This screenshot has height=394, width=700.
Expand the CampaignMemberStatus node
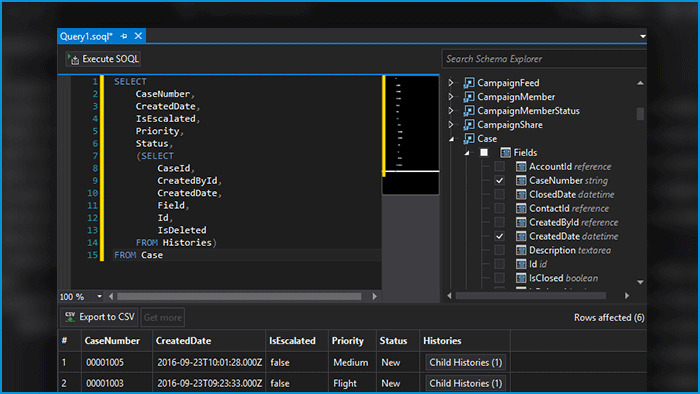pos(451,110)
